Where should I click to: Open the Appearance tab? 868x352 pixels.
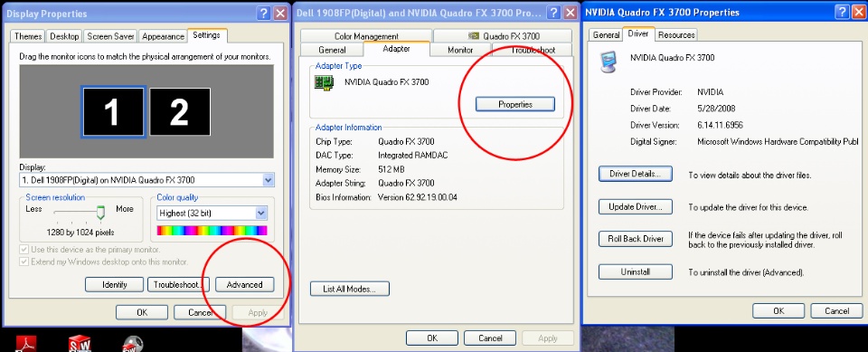point(163,36)
